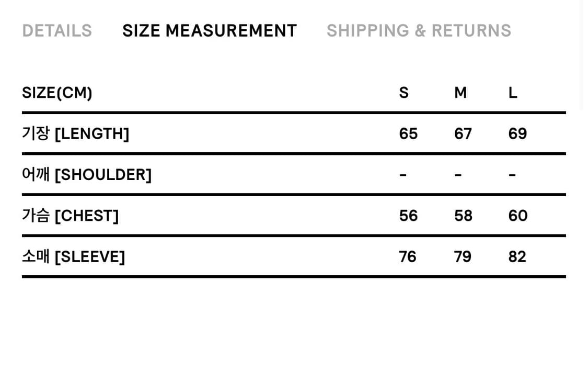Open the DETAILS tab
The height and width of the screenshot is (382, 588).
click(x=57, y=31)
